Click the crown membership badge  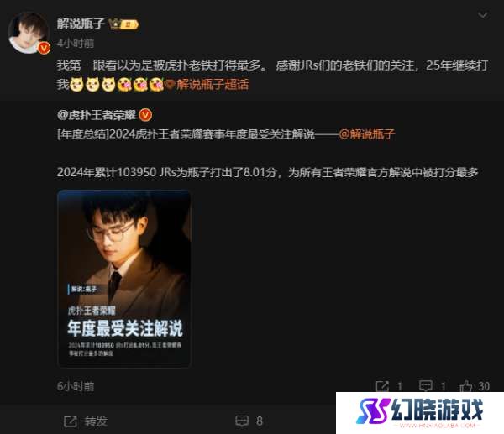pyautogui.click(x=123, y=24)
